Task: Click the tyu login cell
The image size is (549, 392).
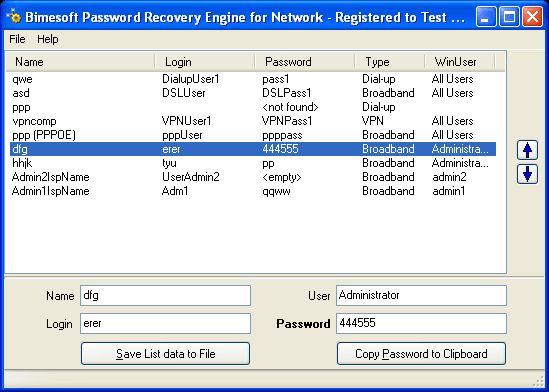Action: 169,163
